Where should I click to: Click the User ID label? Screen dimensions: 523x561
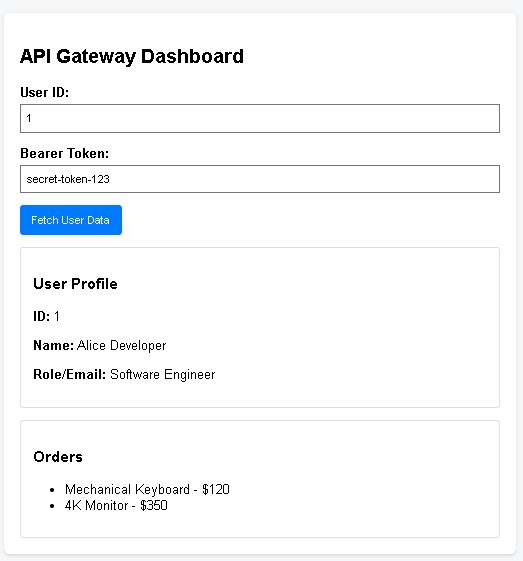coord(44,92)
